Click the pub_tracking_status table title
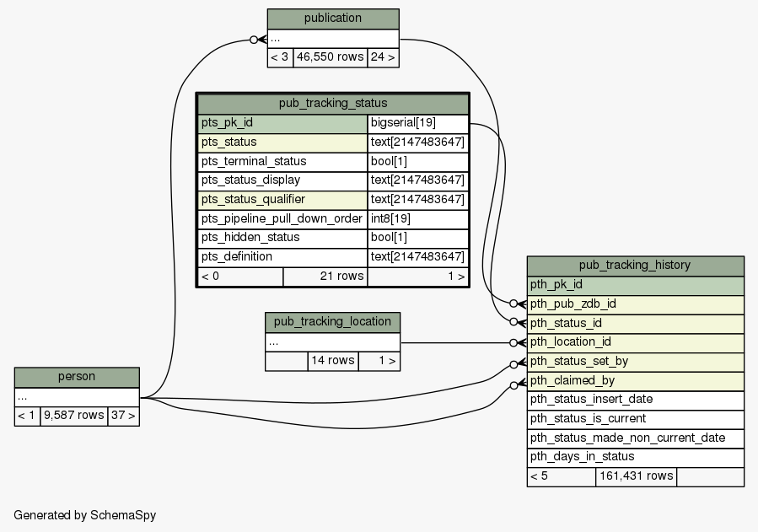 click(x=332, y=104)
